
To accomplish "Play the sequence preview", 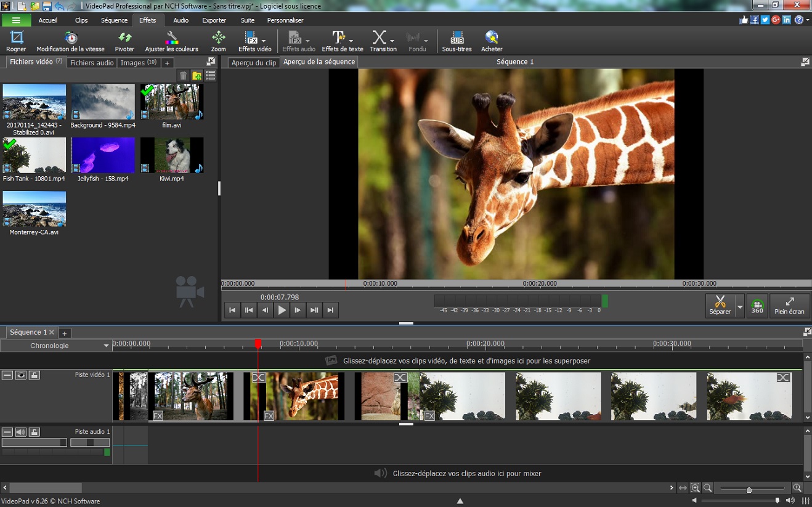I will click(x=282, y=310).
